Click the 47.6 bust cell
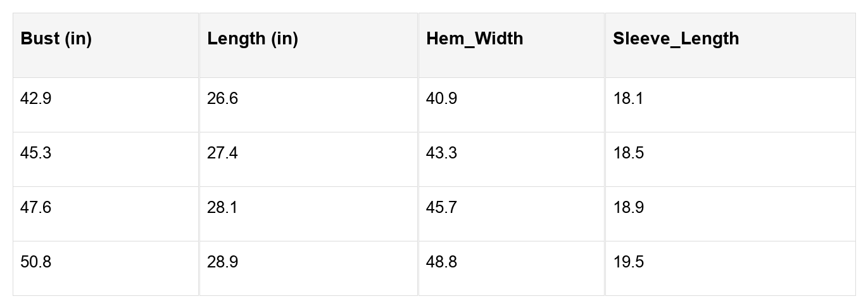This screenshot has height=308, width=868. point(35,208)
